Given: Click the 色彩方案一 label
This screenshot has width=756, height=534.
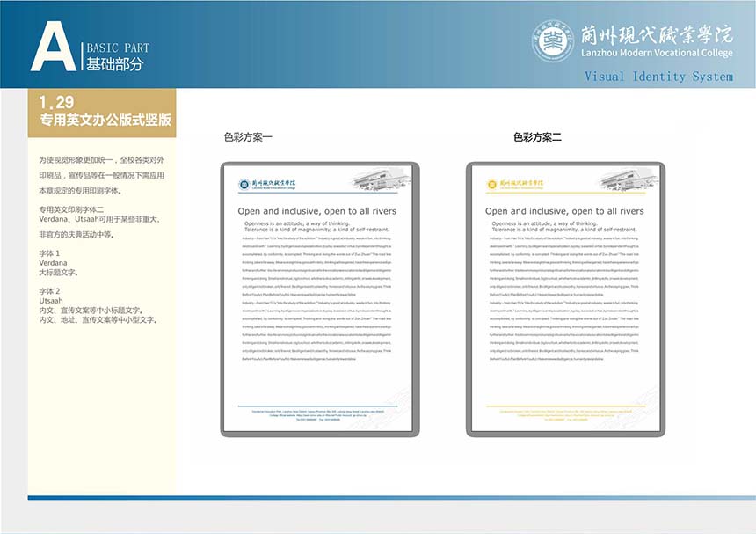Looking at the screenshot, I should click(x=248, y=137).
